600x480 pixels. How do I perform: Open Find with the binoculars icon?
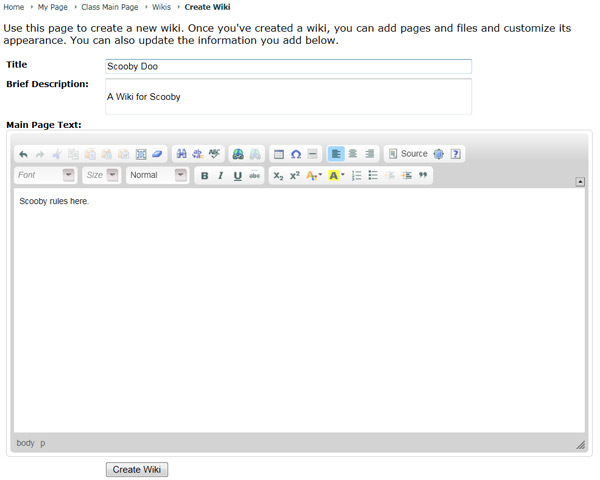(x=181, y=154)
